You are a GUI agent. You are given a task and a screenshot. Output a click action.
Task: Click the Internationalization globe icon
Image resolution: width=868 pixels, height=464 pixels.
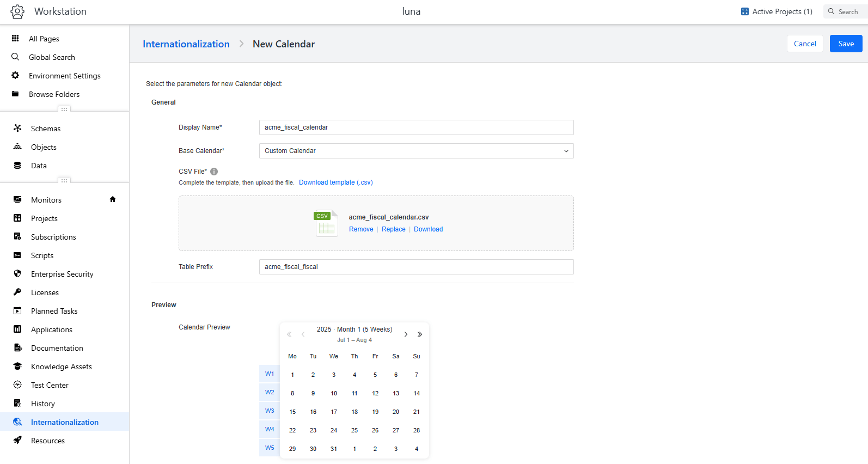tap(17, 422)
